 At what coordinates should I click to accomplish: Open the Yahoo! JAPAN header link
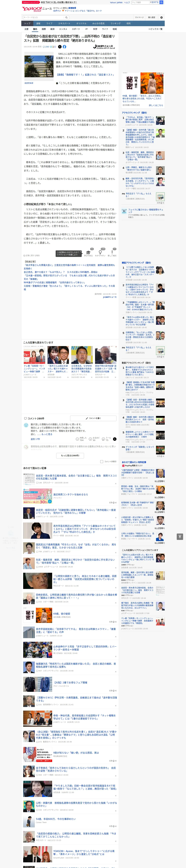(x=116, y=2)
